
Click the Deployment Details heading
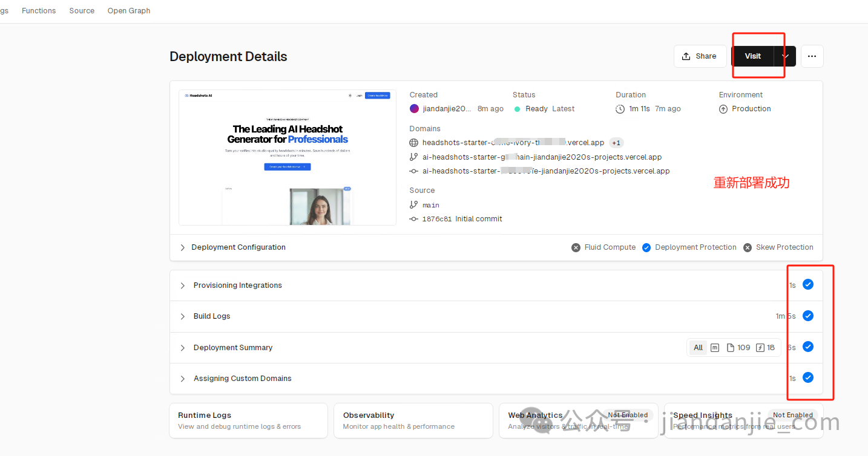(228, 57)
